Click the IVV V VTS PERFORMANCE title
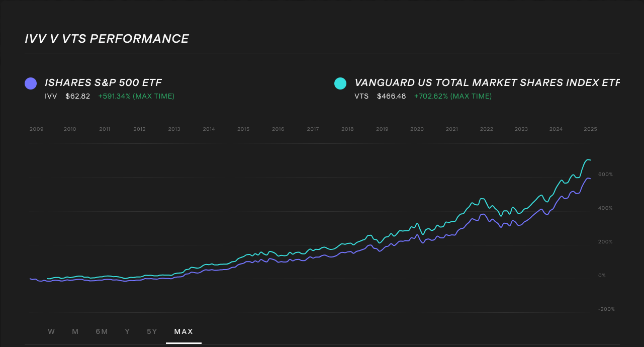 (x=107, y=38)
